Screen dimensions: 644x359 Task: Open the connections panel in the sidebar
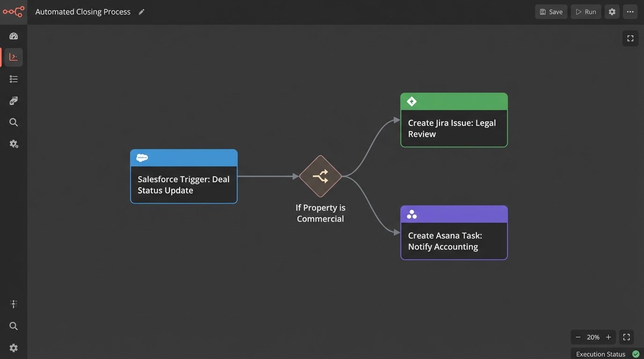[x=14, y=100]
